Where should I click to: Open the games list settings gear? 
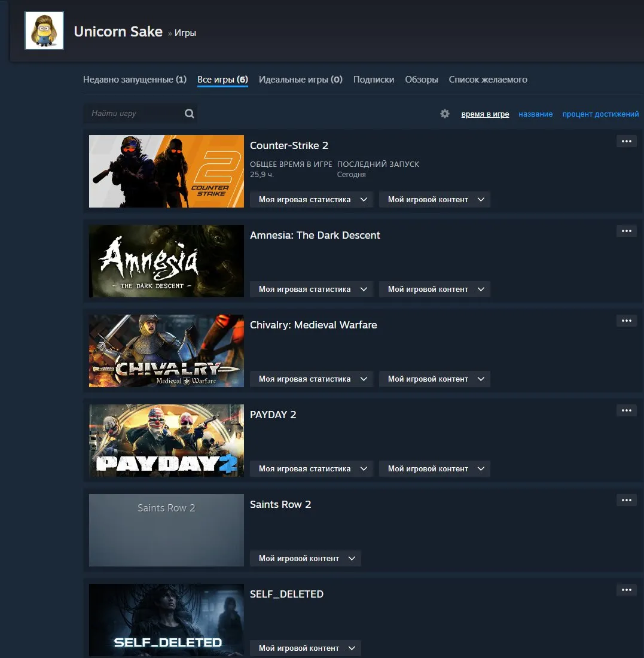coord(445,114)
